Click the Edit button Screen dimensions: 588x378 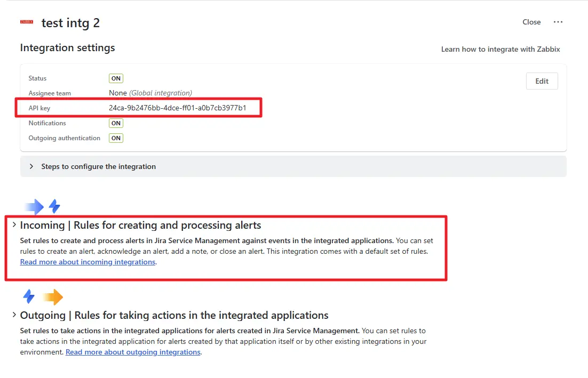(542, 81)
